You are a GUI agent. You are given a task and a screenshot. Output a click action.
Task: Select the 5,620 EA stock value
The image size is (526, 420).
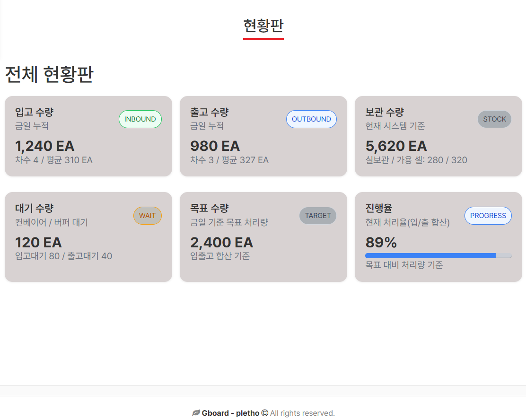click(x=395, y=146)
